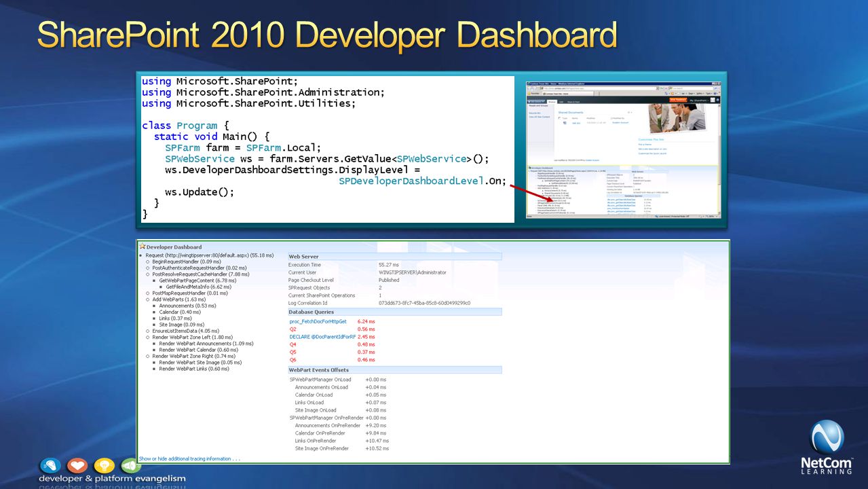Image resolution: width=868 pixels, height=489 pixels.
Task: Select Render WebPart Site Image (0.05 ms)
Action: (200, 363)
